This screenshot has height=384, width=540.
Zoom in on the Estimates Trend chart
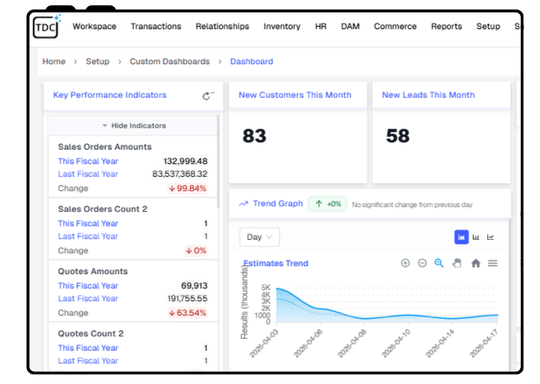coord(405,263)
